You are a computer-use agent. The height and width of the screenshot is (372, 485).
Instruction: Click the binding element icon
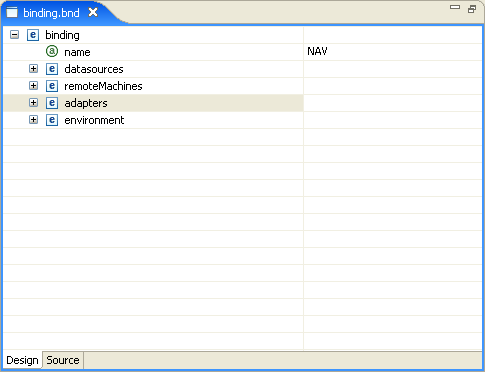click(x=33, y=35)
